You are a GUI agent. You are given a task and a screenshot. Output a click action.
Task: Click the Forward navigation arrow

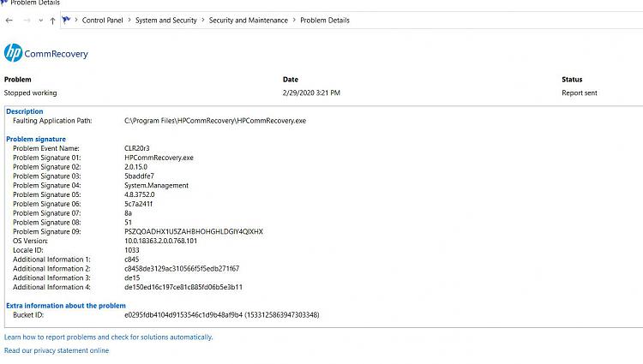click(x=25, y=20)
